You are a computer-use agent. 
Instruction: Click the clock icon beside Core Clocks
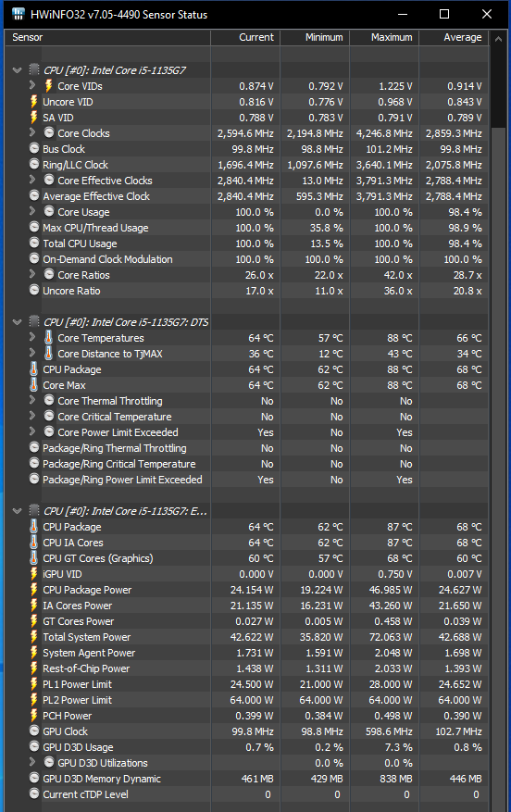click(49, 132)
